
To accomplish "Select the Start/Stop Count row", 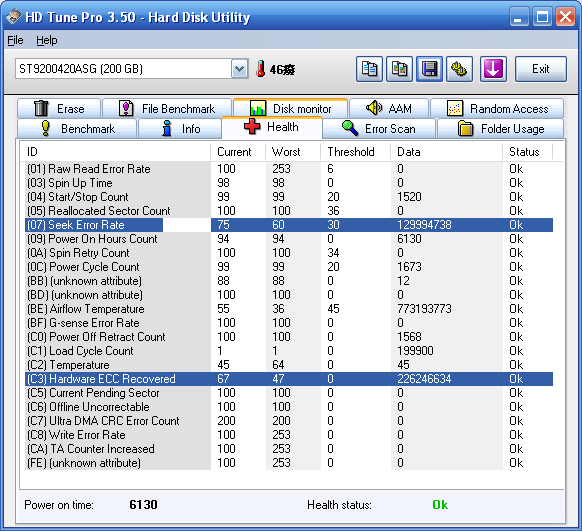I will click(289, 197).
